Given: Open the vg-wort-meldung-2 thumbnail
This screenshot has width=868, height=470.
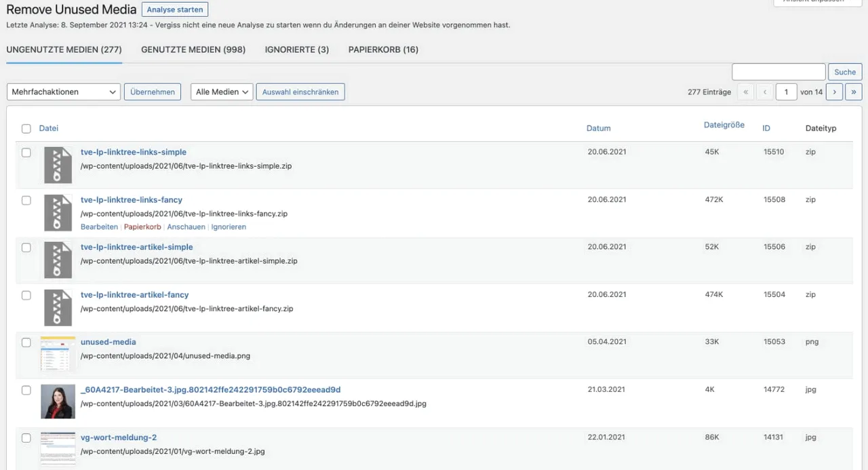Looking at the screenshot, I should pos(58,448).
